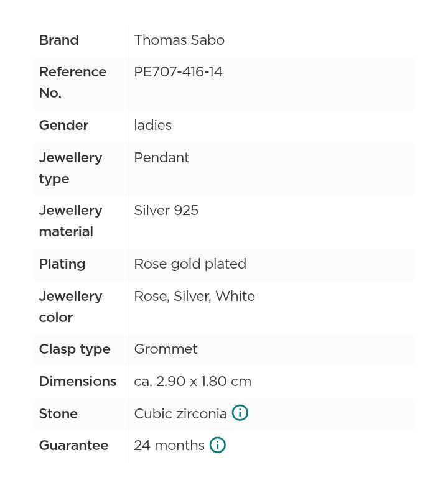Click the Jewellery material label
The height and width of the screenshot is (488, 448).
coord(70,221)
